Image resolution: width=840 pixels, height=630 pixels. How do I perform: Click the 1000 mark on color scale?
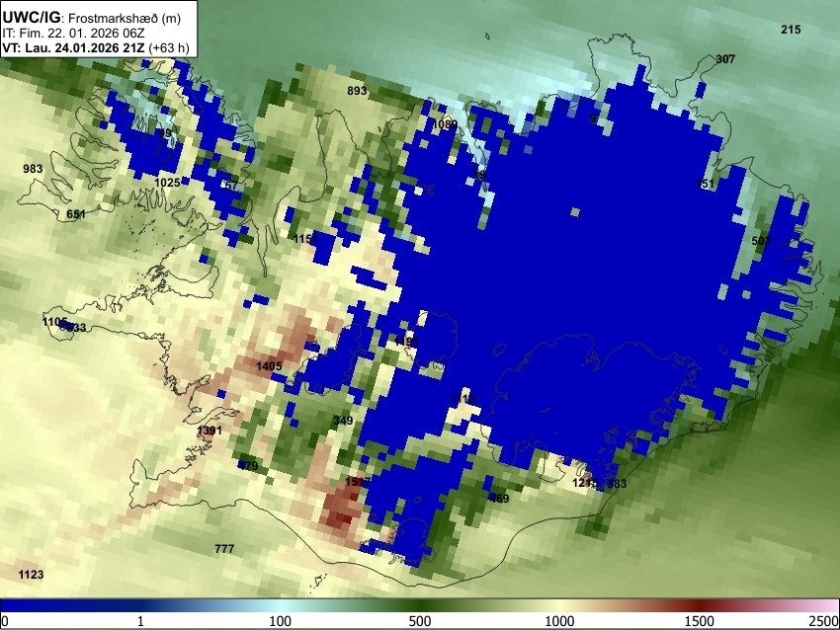tap(559, 621)
